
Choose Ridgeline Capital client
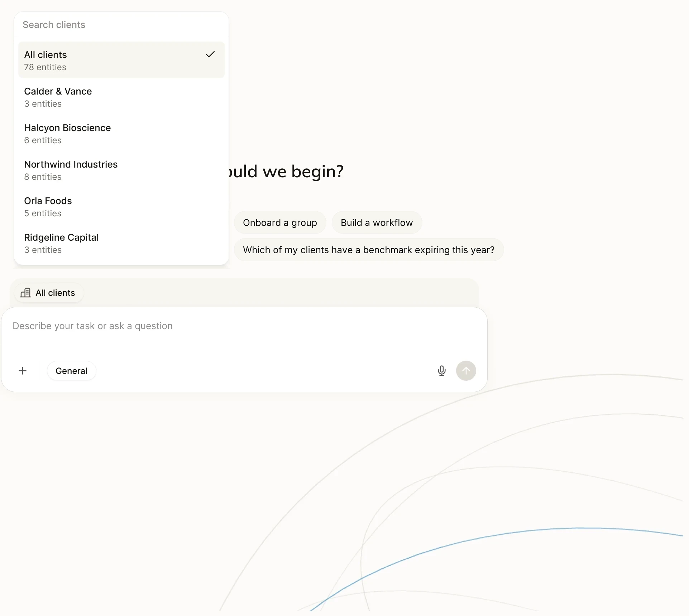[121, 243]
